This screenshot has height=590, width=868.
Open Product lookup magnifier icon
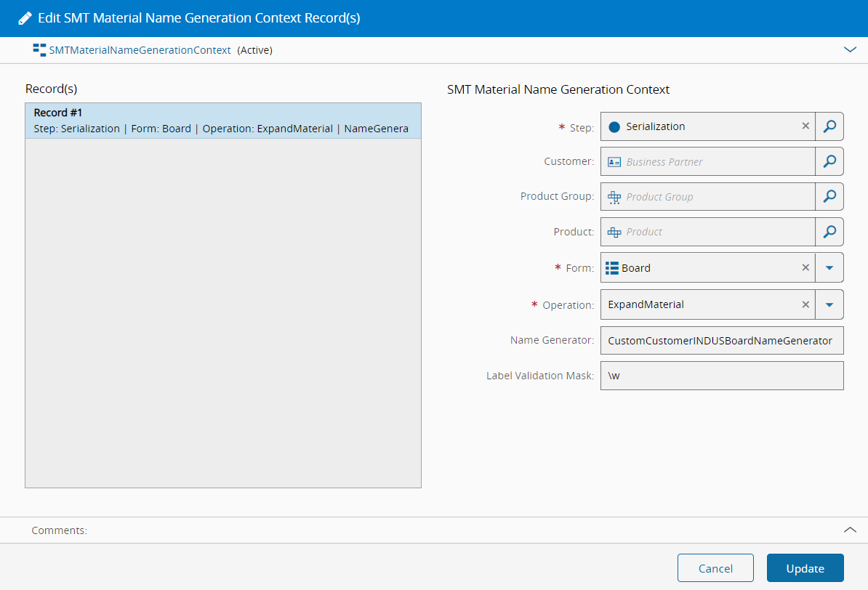tap(829, 232)
